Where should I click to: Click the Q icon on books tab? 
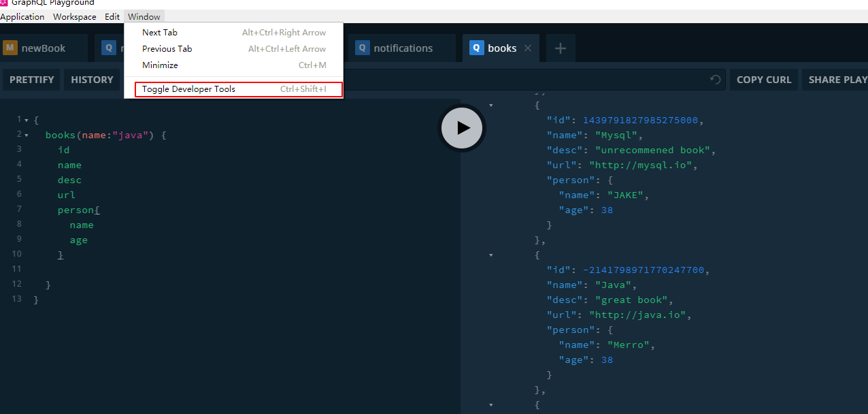[x=476, y=48]
